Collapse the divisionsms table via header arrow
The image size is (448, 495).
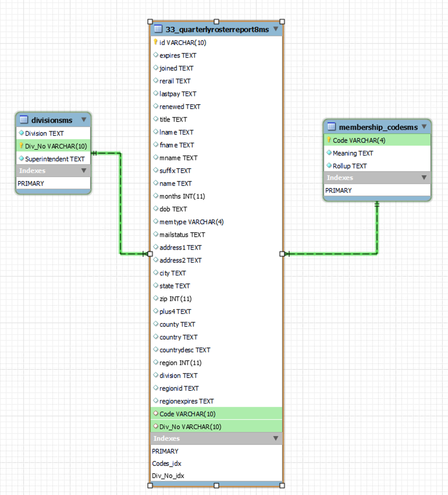84,119
